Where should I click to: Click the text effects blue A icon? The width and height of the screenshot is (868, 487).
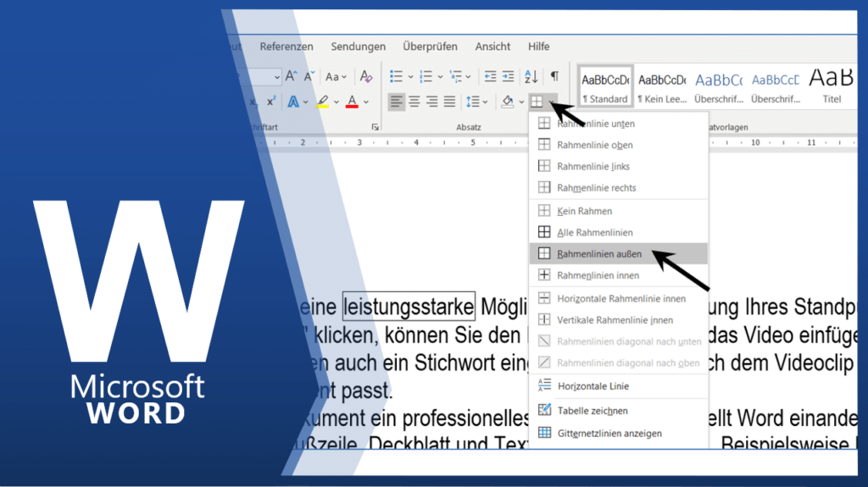pos(293,102)
